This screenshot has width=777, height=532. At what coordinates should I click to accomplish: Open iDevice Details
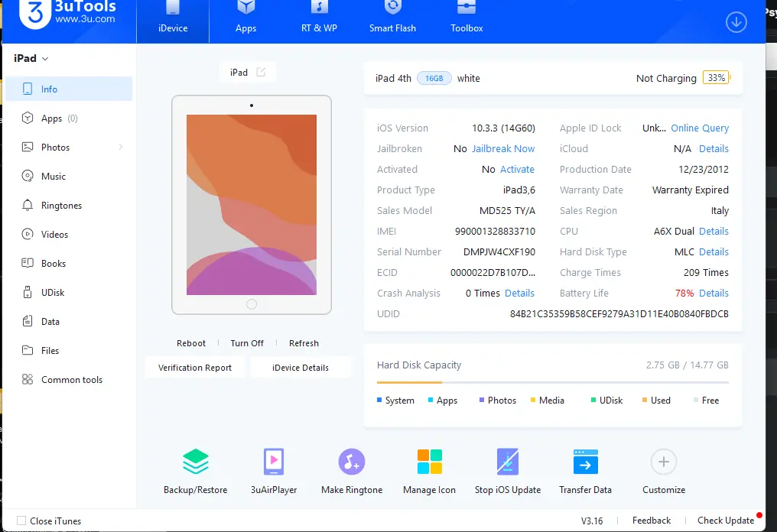tap(301, 368)
